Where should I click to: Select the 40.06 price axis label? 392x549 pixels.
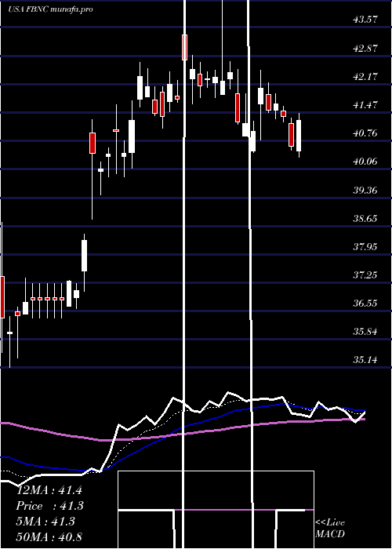pos(365,162)
